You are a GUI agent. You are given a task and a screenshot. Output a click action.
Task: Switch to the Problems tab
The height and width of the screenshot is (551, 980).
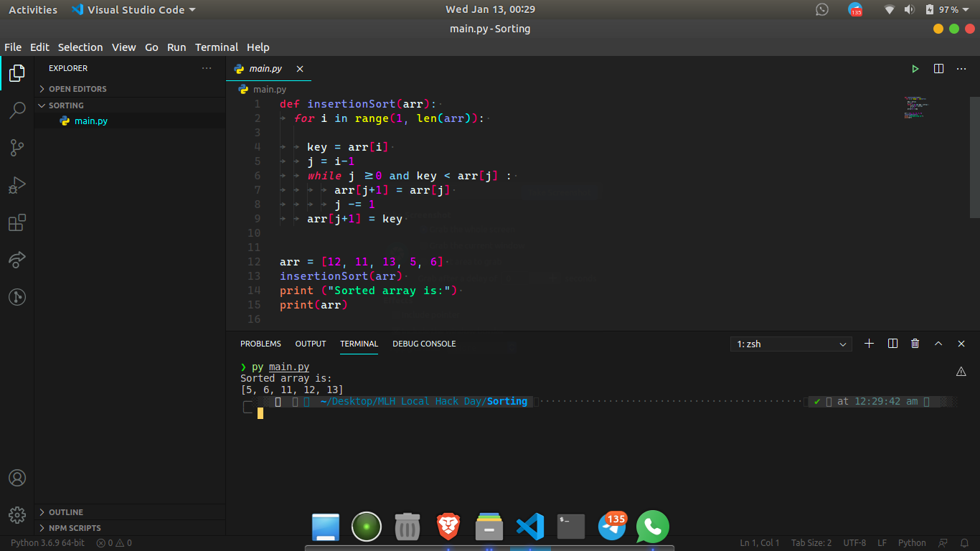pyautogui.click(x=260, y=344)
